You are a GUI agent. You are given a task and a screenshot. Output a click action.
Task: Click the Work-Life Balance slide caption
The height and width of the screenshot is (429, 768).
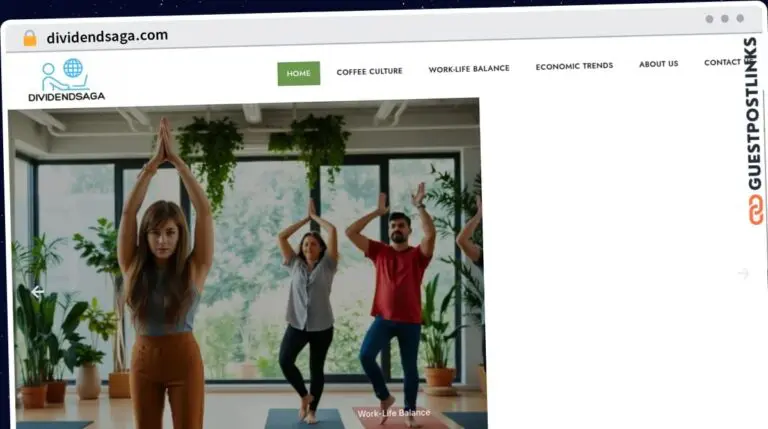(x=394, y=413)
